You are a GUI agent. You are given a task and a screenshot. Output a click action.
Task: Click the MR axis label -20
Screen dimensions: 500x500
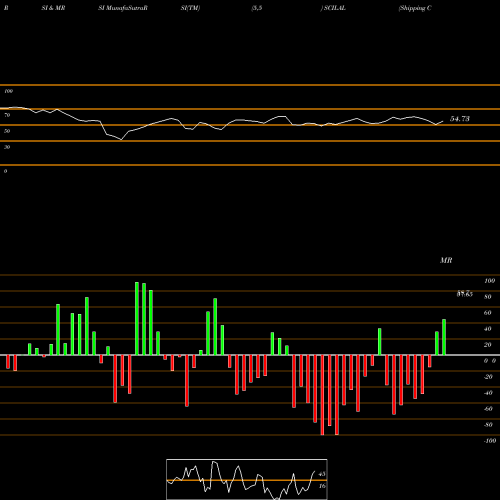click(x=488, y=377)
